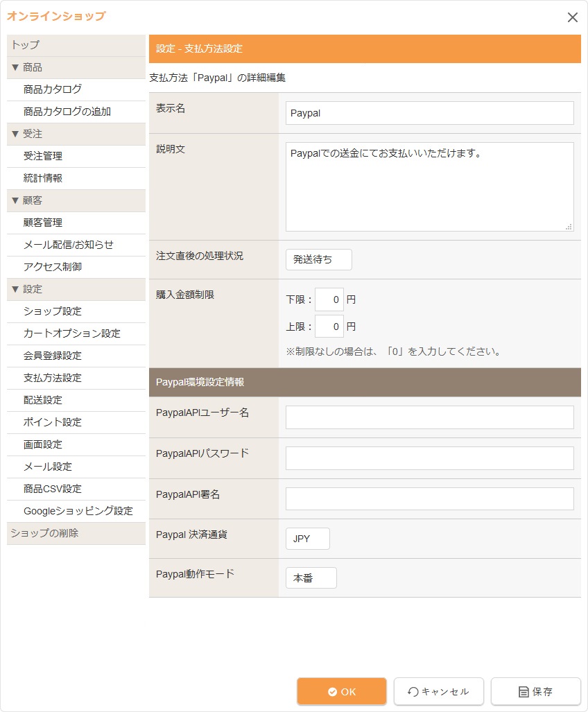The width and height of the screenshot is (588, 712).
Task: Focus the PaypalAPIユーザー名 field
Action: (x=429, y=417)
